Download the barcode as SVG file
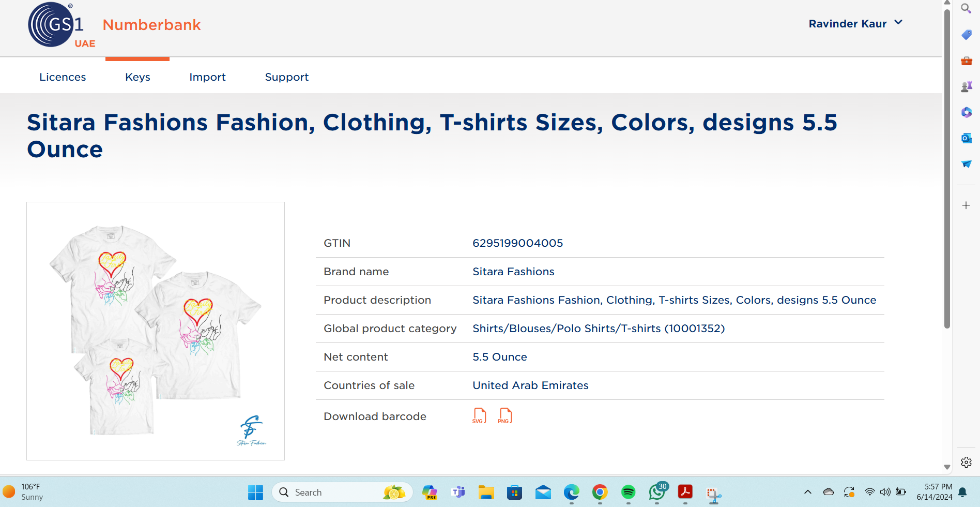This screenshot has width=980, height=507. point(479,416)
